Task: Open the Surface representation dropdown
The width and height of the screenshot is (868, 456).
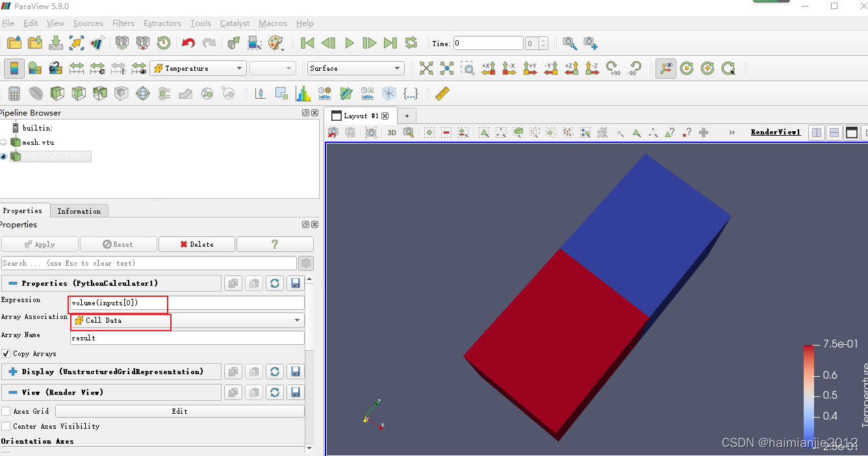Action: tap(356, 68)
